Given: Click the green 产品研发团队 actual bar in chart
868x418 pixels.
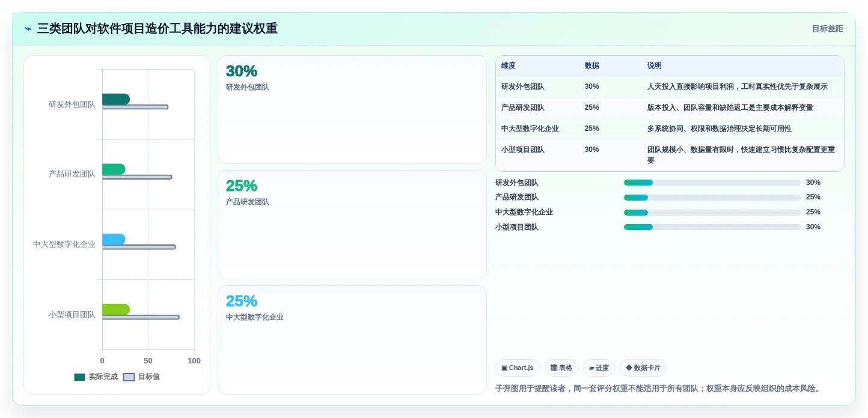Looking at the screenshot, I should tap(114, 169).
